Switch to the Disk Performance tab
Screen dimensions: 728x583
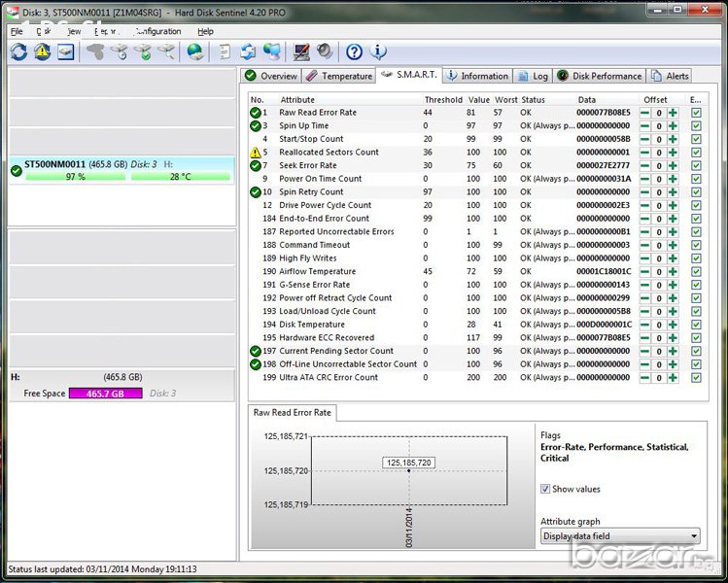pos(599,76)
